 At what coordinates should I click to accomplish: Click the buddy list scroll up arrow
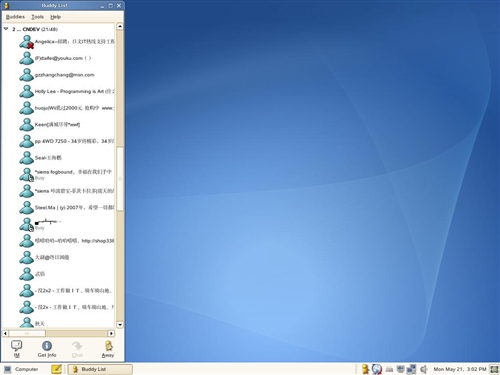coord(120,26)
